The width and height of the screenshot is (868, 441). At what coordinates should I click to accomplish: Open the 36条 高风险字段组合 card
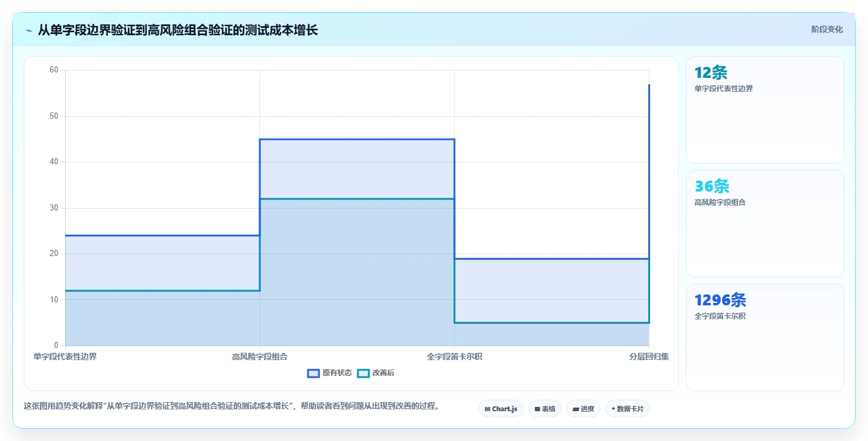point(765,223)
